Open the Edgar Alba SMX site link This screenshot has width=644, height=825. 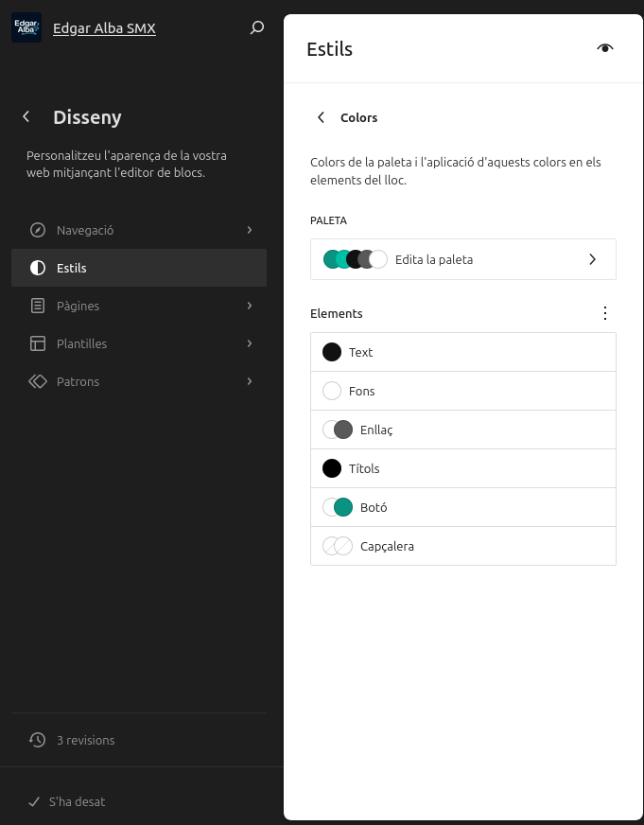pos(104,28)
